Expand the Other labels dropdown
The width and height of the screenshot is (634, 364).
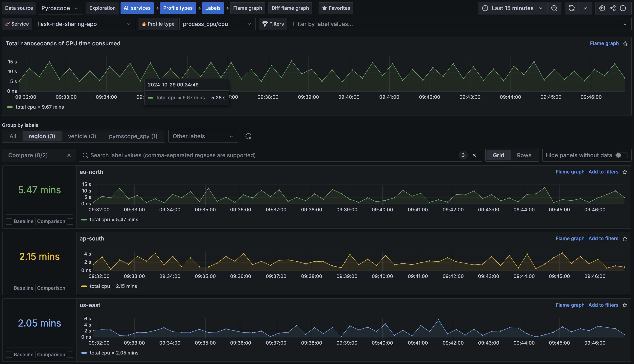tap(203, 136)
